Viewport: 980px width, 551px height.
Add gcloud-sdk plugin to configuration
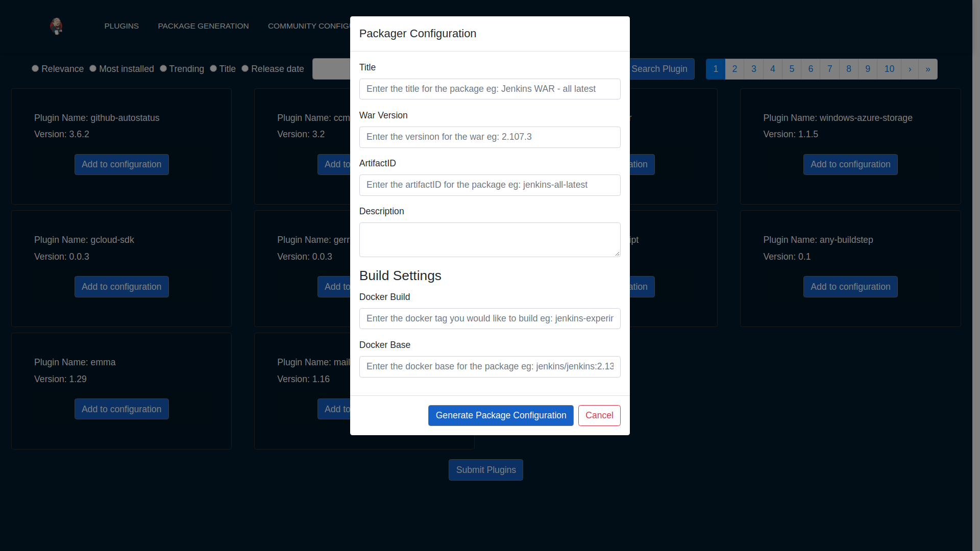pos(121,287)
